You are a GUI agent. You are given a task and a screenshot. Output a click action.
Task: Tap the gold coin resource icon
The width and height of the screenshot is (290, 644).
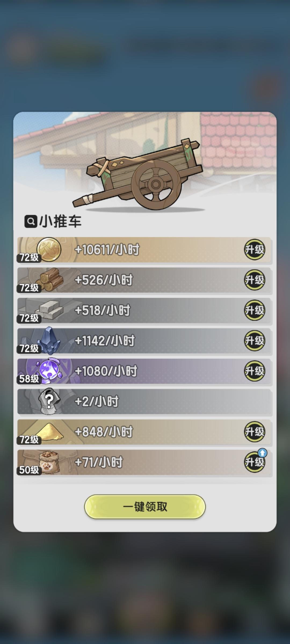coord(49,250)
